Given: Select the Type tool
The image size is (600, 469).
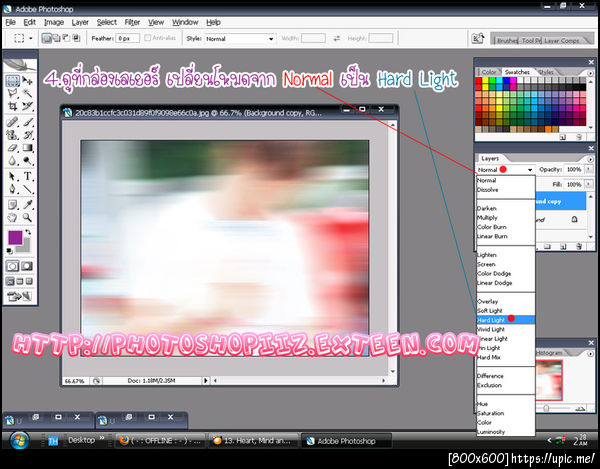Looking at the screenshot, I should [27, 176].
